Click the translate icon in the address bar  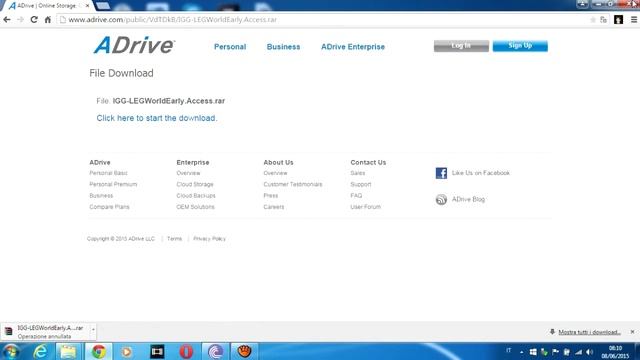click(x=604, y=20)
